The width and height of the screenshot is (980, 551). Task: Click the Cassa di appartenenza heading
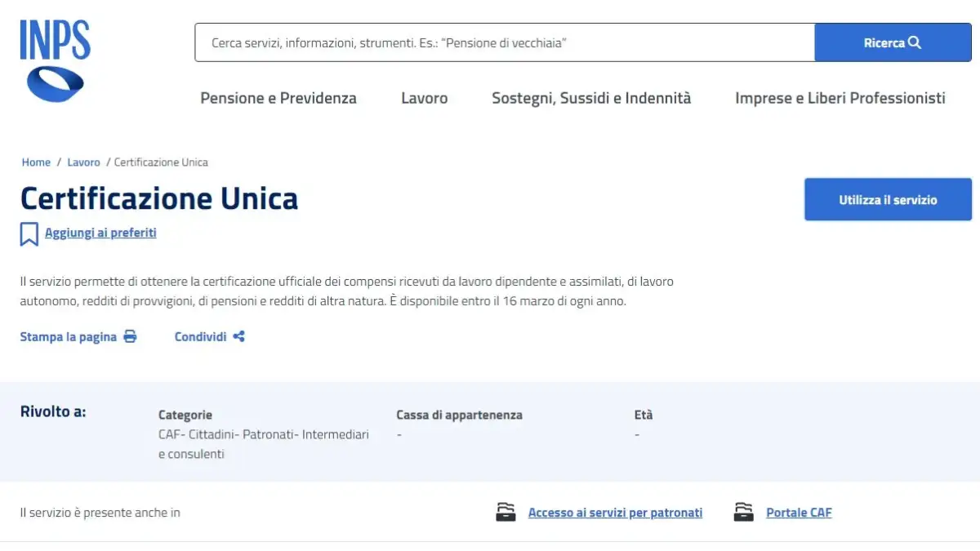point(459,415)
